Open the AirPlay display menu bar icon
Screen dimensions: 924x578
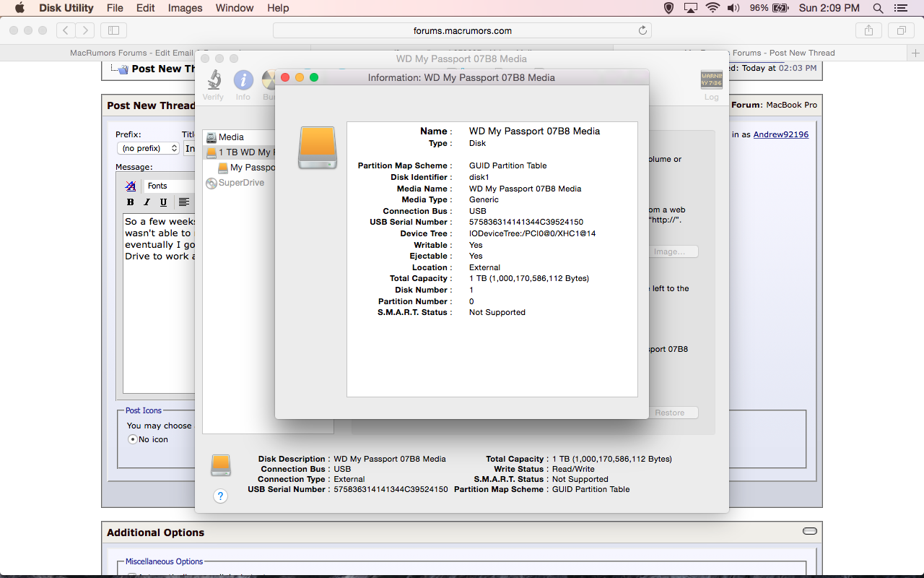[691, 8]
